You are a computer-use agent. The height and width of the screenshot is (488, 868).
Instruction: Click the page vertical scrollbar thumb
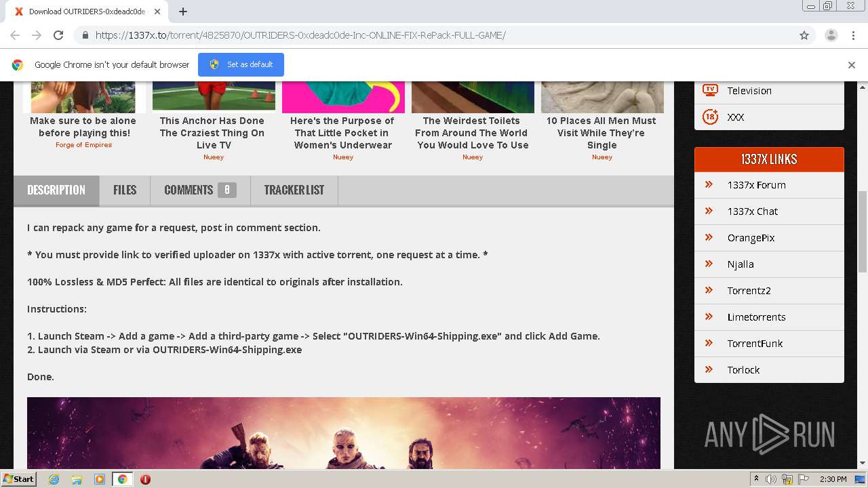click(863, 230)
